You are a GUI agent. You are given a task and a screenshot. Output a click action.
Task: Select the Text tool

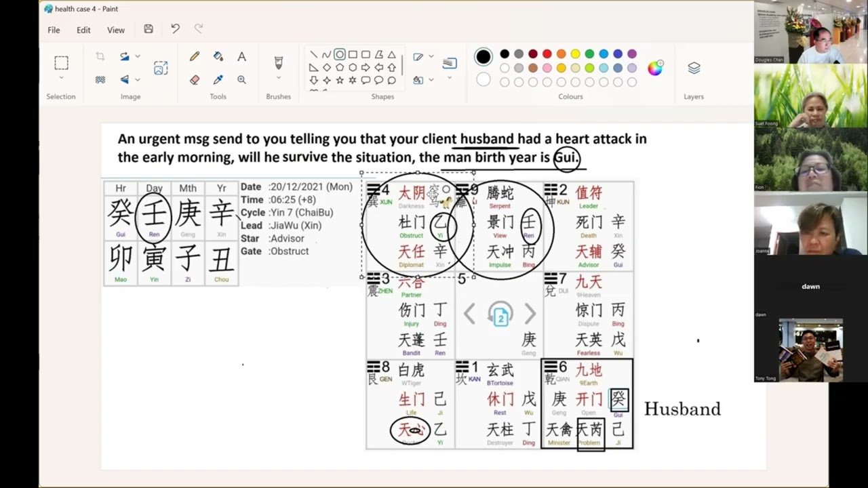[x=241, y=56]
